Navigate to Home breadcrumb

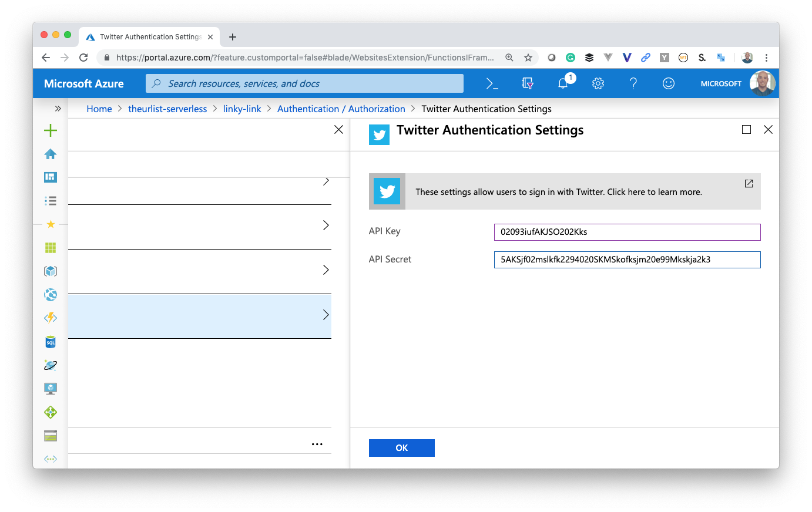click(x=99, y=109)
